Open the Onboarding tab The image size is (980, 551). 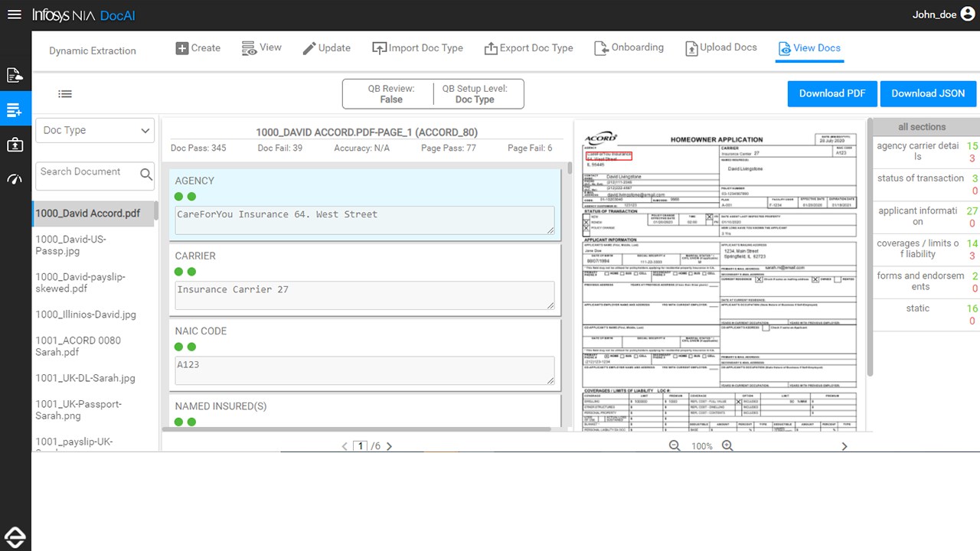[x=629, y=47]
